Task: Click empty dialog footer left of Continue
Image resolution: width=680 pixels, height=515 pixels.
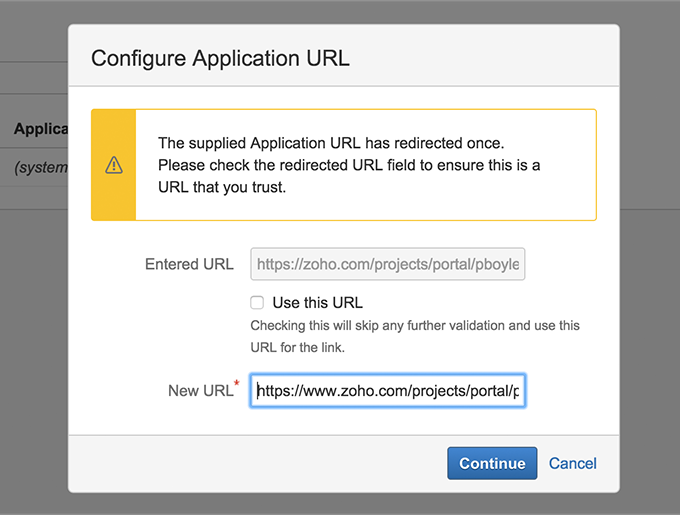Action: [x=250, y=463]
